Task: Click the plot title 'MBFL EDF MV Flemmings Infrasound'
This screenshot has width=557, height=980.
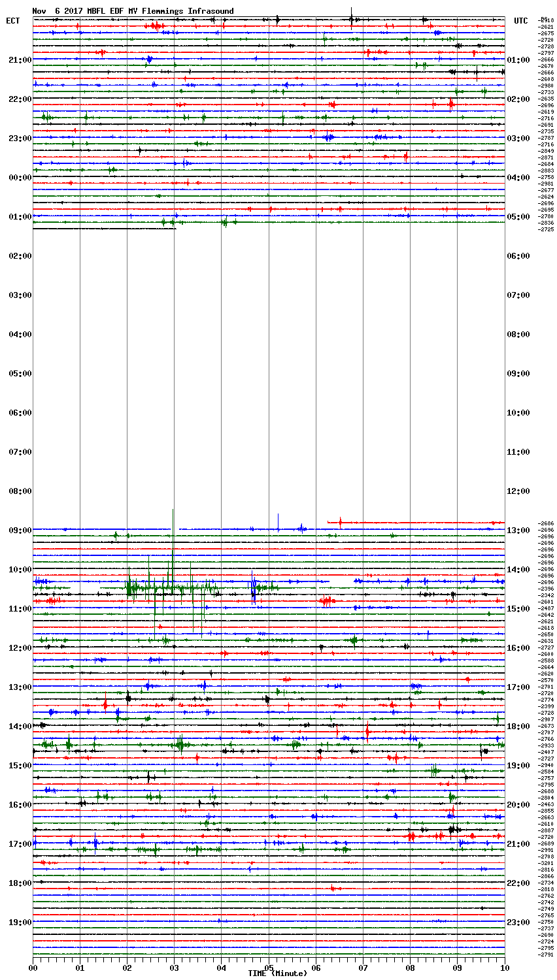Action: tap(160, 11)
